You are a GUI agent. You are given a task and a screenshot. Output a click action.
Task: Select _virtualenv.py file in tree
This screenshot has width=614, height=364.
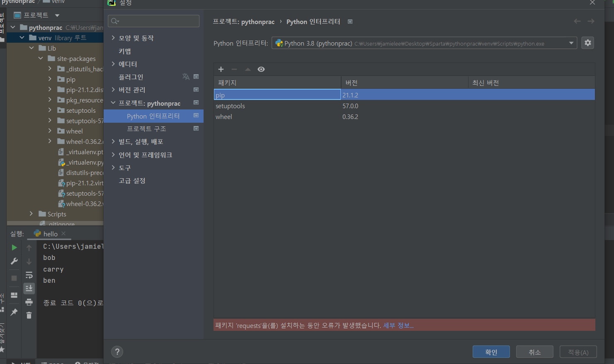[81, 162]
